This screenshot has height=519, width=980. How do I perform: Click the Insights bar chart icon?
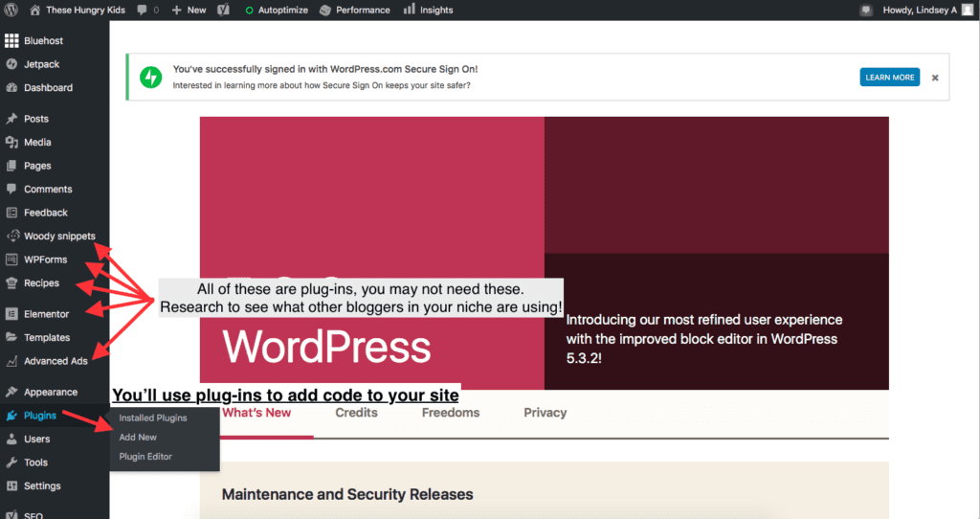tap(410, 9)
